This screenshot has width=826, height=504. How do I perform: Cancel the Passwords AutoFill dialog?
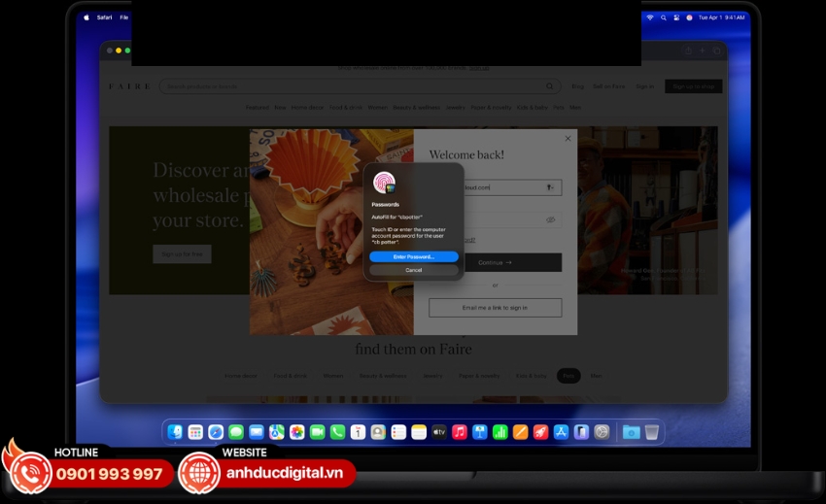coord(413,270)
